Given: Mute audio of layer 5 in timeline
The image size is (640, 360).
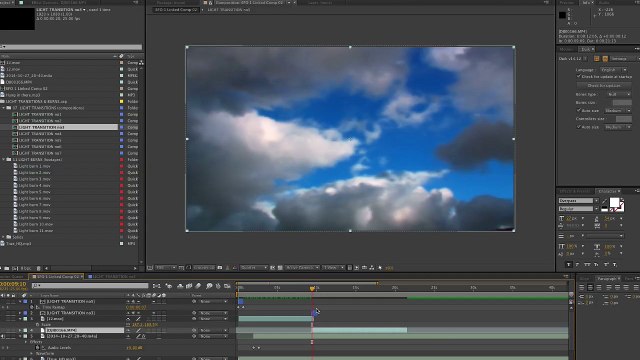Looking at the screenshot, I should tap(3, 336).
